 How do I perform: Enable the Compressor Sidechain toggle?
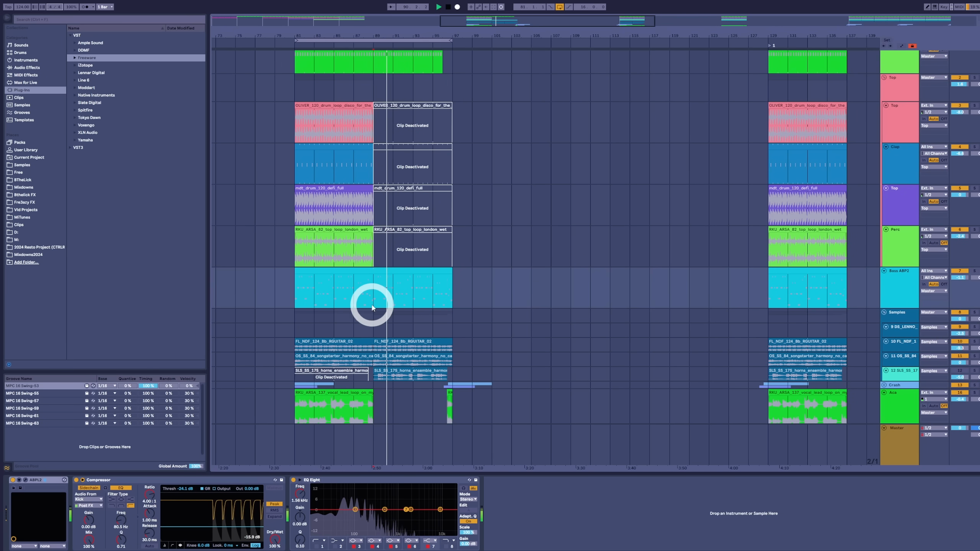[x=88, y=488]
